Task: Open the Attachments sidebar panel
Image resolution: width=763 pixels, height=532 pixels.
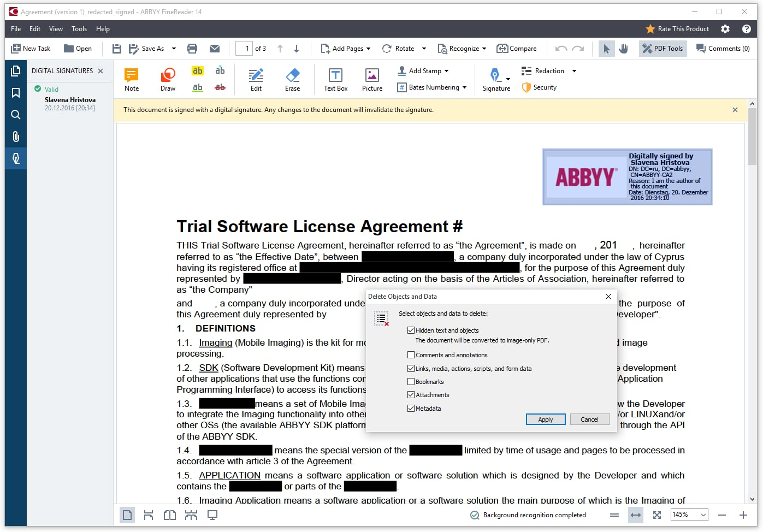Action: tap(15, 137)
